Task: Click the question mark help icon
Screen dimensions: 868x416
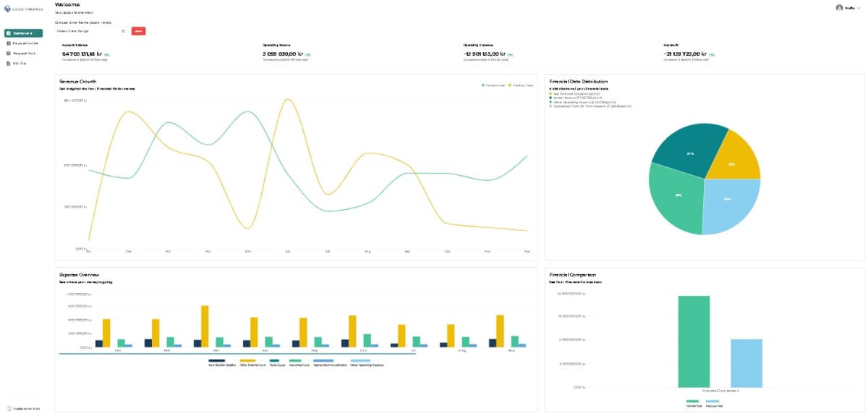Action: click(9, 409)
